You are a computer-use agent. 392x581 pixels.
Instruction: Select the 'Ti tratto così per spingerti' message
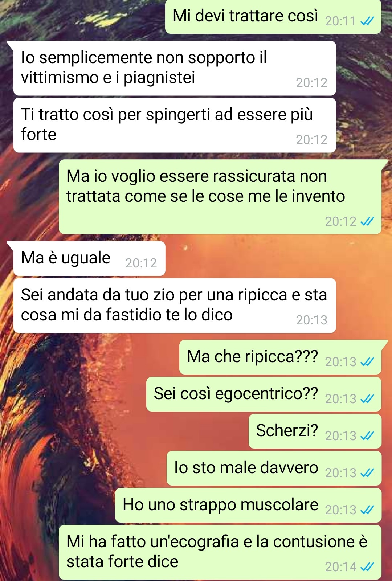point(174,125)
